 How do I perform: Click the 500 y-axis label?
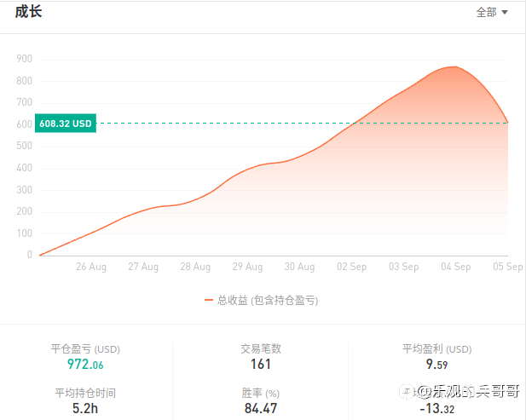coord(25,146)
